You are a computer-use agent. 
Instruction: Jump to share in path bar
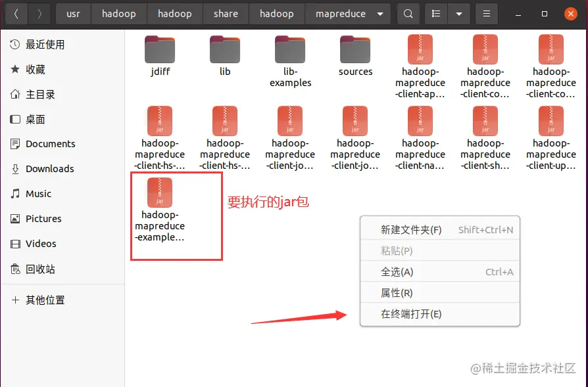(x=226, y=14)
